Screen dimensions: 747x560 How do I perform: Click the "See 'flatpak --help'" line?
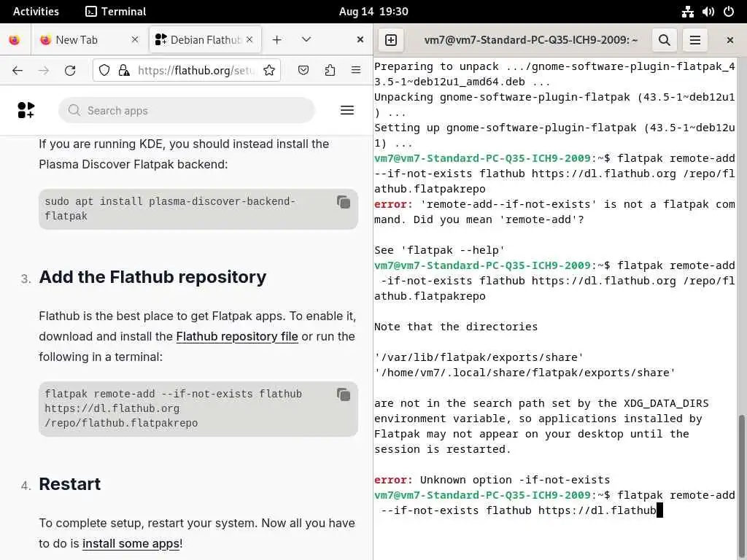(439, 250)
